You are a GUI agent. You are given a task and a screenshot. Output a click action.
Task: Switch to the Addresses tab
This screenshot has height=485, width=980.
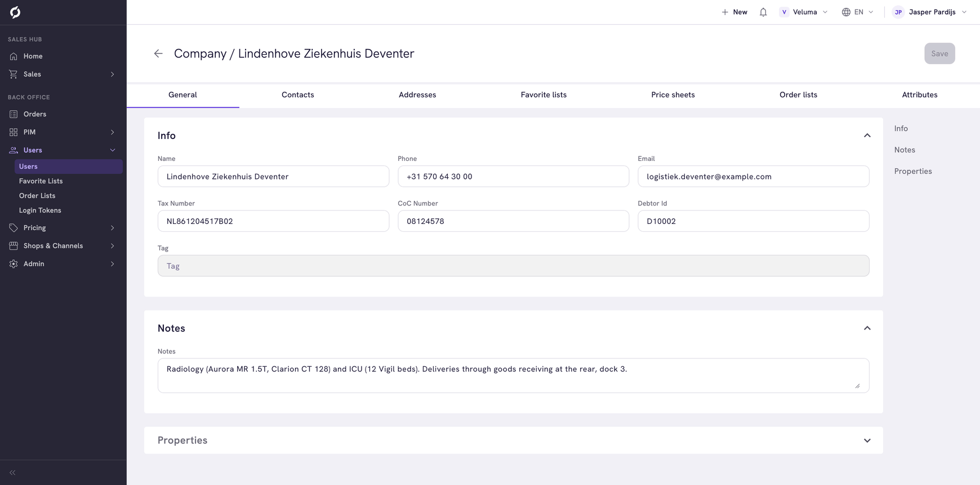pos(417,95)
